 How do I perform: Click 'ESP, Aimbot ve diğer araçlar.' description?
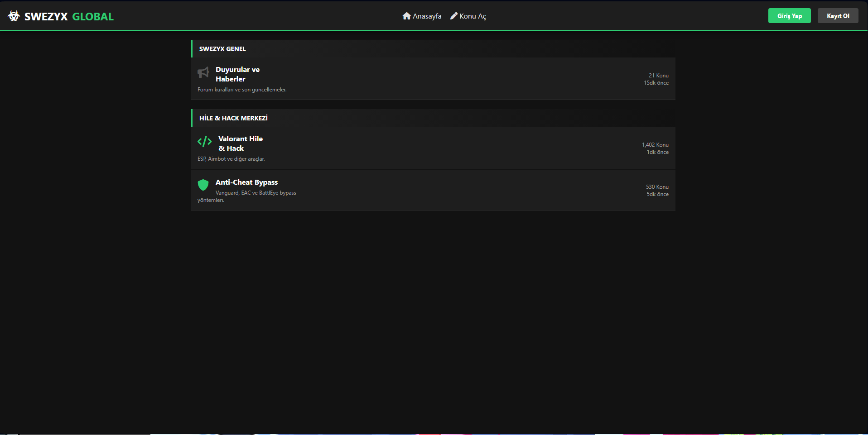[231, 159]
